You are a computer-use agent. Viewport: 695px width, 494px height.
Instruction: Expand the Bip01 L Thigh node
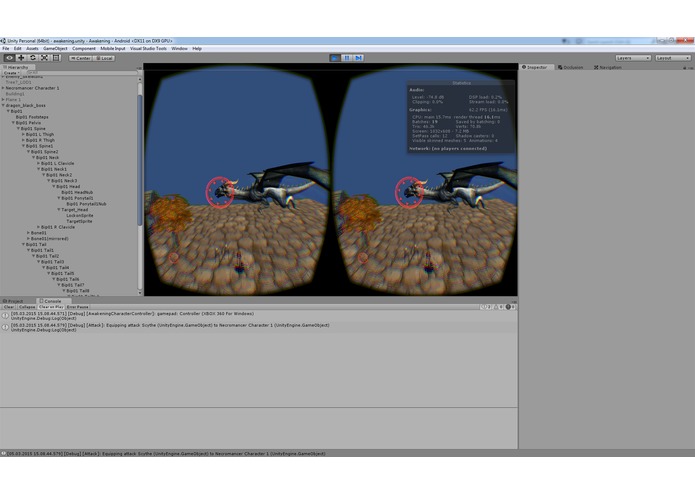coord(23,134)
